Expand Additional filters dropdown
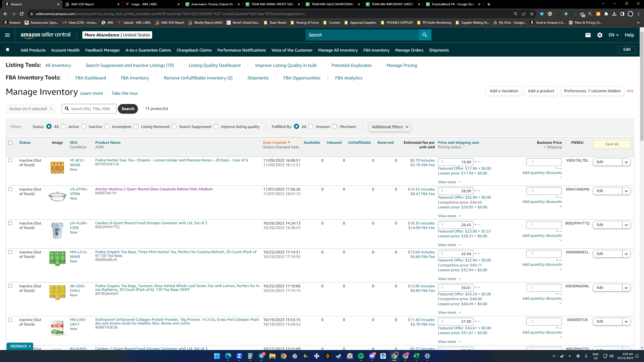 click(x=390, y=127)
